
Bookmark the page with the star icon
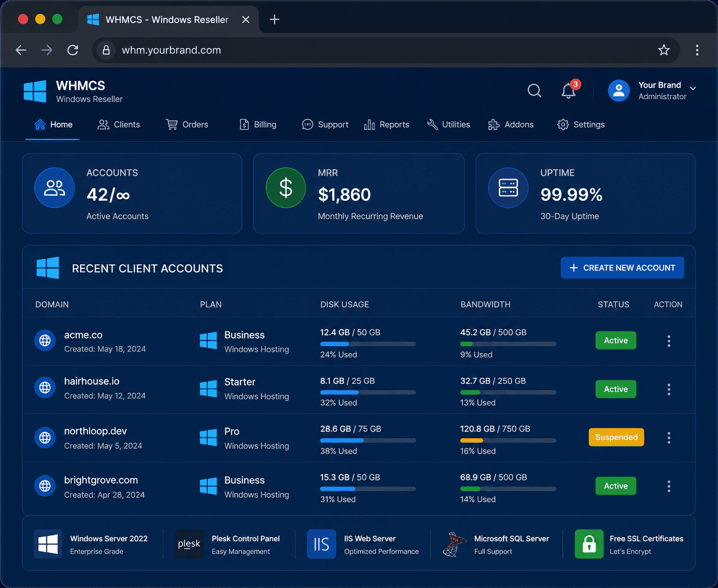point(664,50)
